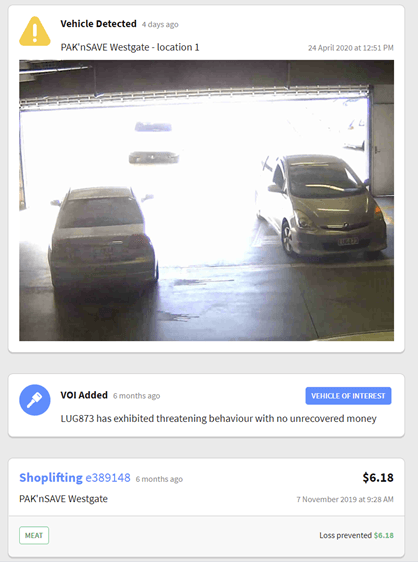This screenshot has width=418, height=562.
Task: Click the PAK'nSAVE Westgate store name in shoplifting card
Action: pos(63,499)
